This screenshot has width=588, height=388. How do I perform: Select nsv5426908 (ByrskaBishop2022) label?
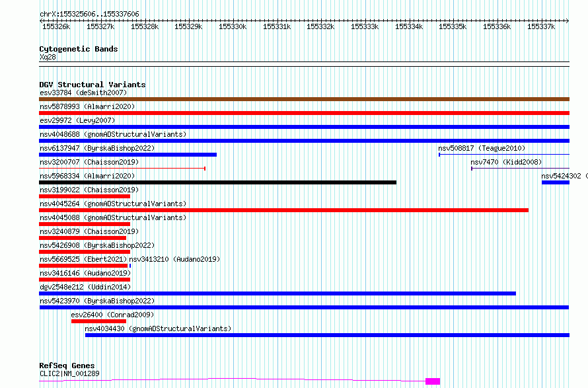97,245
